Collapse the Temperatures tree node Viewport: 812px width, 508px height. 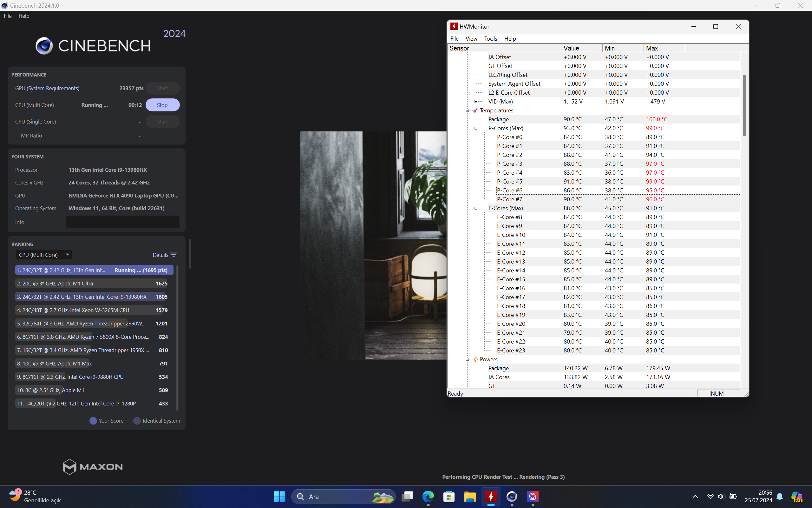(x=467, y=110)
